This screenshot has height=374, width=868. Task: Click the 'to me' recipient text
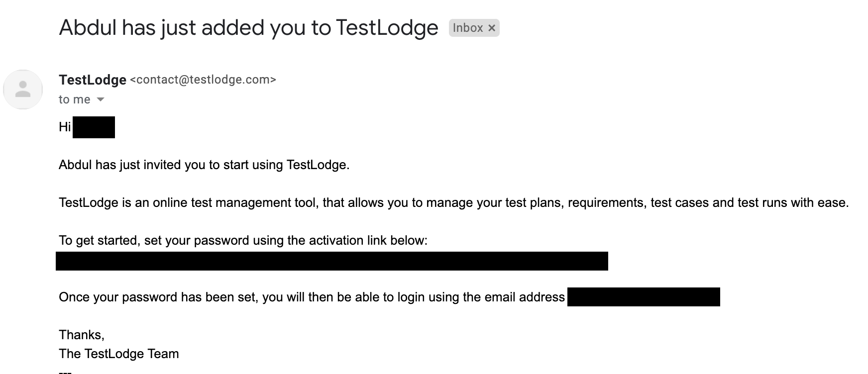tap(75, 99)
